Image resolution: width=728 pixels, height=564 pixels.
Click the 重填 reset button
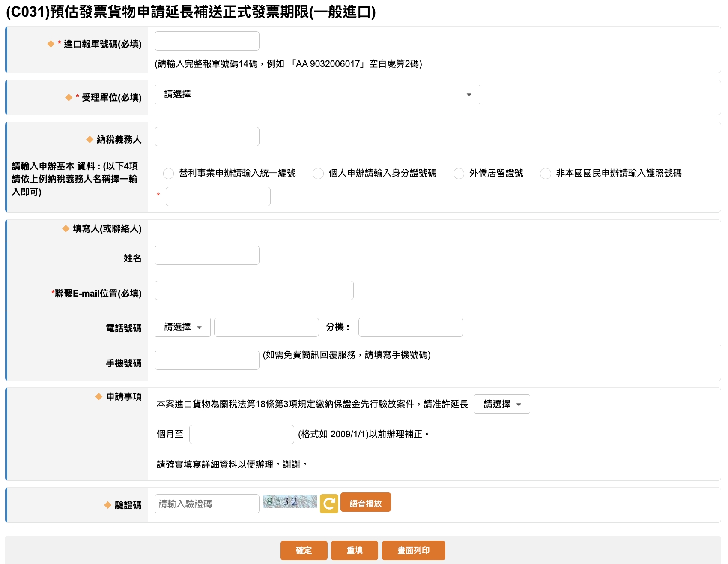[x=355, y=550]
